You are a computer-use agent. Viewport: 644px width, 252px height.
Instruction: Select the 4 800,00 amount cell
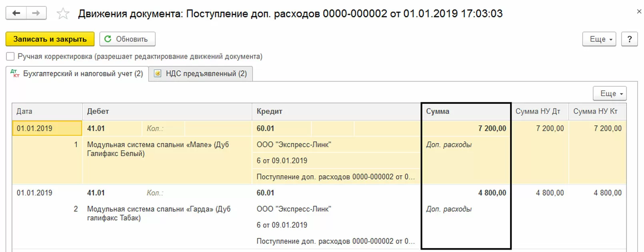click(x=492, y=193)
